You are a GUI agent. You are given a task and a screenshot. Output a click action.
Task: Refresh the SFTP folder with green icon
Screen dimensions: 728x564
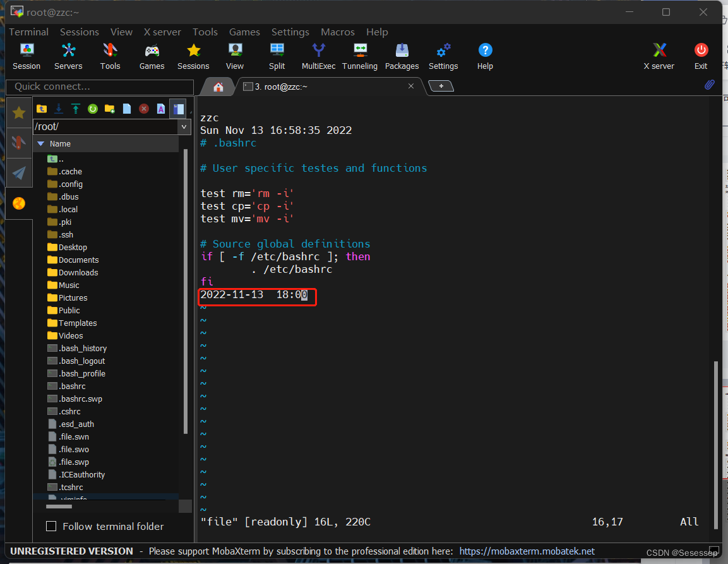click(x=93, y=109)
